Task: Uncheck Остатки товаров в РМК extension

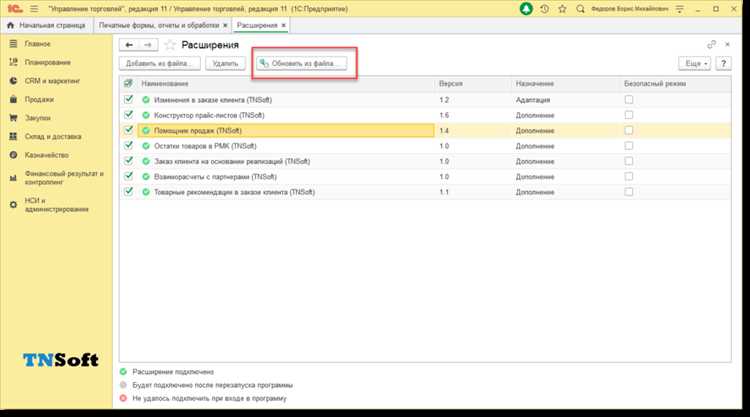Action: pos(128,145)
